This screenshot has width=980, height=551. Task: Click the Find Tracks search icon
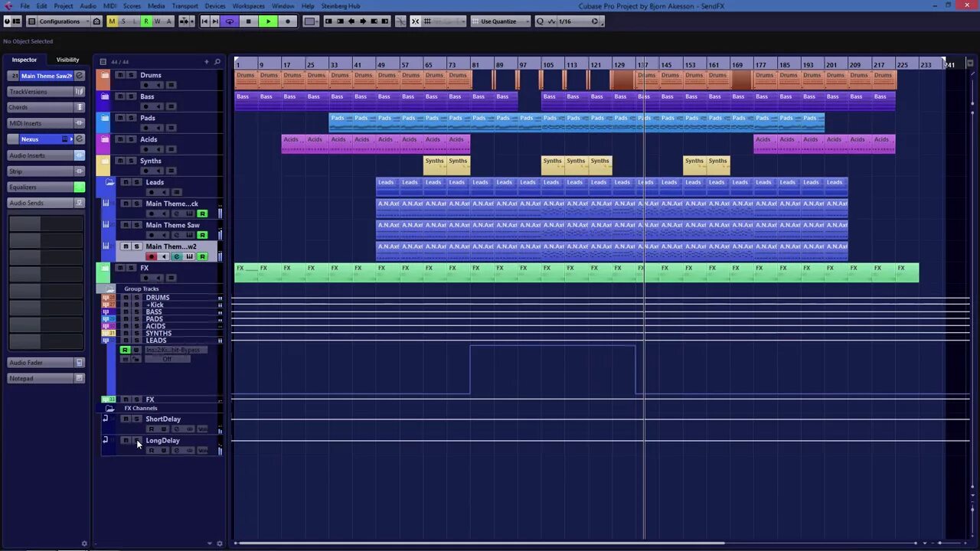217,61
